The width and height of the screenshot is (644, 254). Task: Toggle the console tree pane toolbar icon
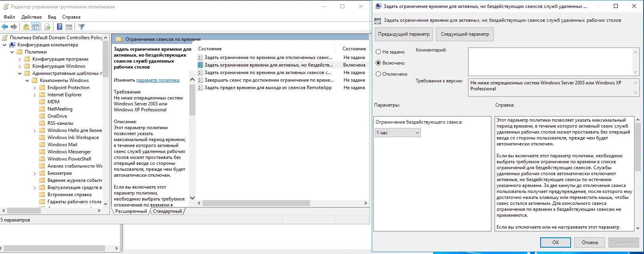click(36, 27)
